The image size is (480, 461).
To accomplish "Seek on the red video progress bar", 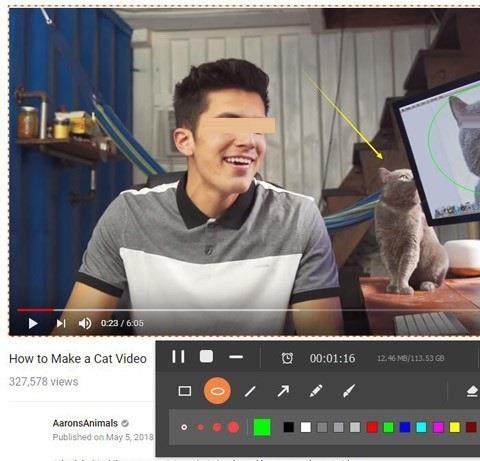I will [35, 310].
